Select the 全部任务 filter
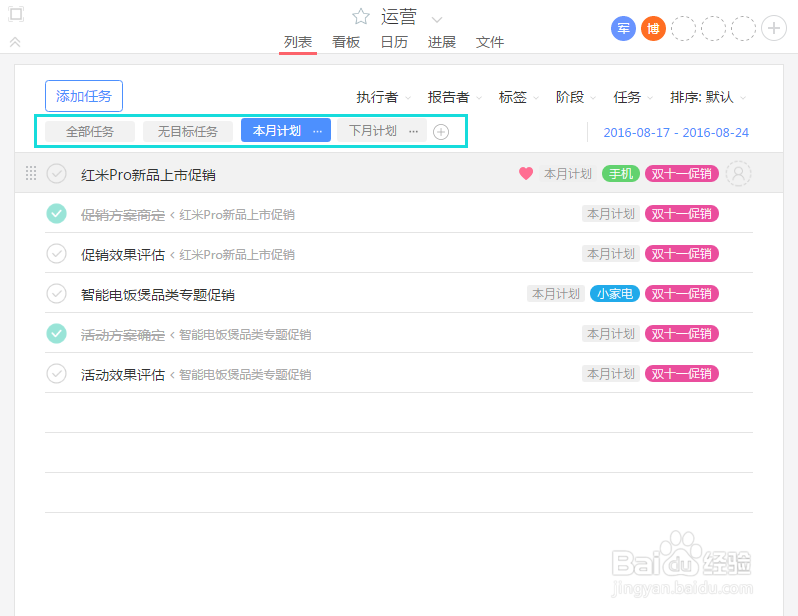Screen dimensions: 798x616 coord(90,131)
